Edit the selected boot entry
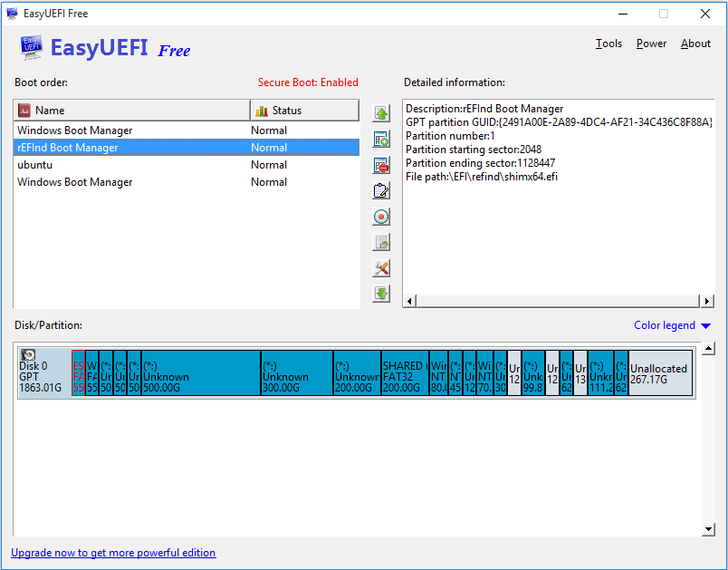728x570 pixels. (x=381, y=190)
